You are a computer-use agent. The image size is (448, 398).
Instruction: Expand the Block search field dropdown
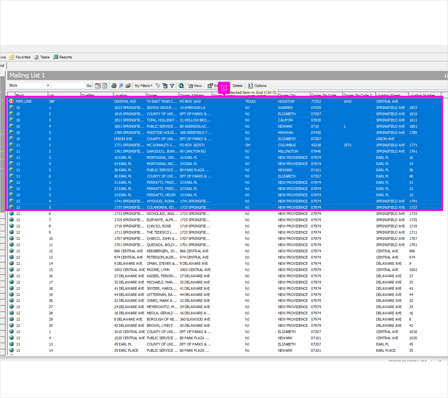click(48, 86)
